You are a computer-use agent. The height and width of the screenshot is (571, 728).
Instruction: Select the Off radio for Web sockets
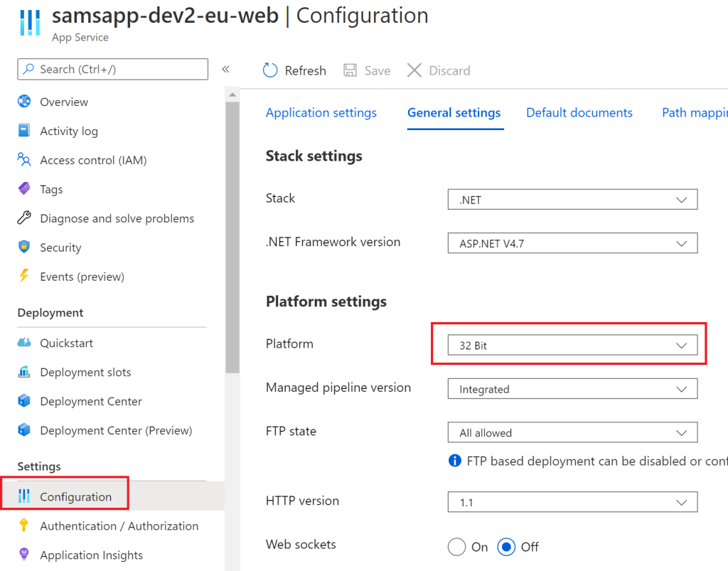(x=506, y=547)
